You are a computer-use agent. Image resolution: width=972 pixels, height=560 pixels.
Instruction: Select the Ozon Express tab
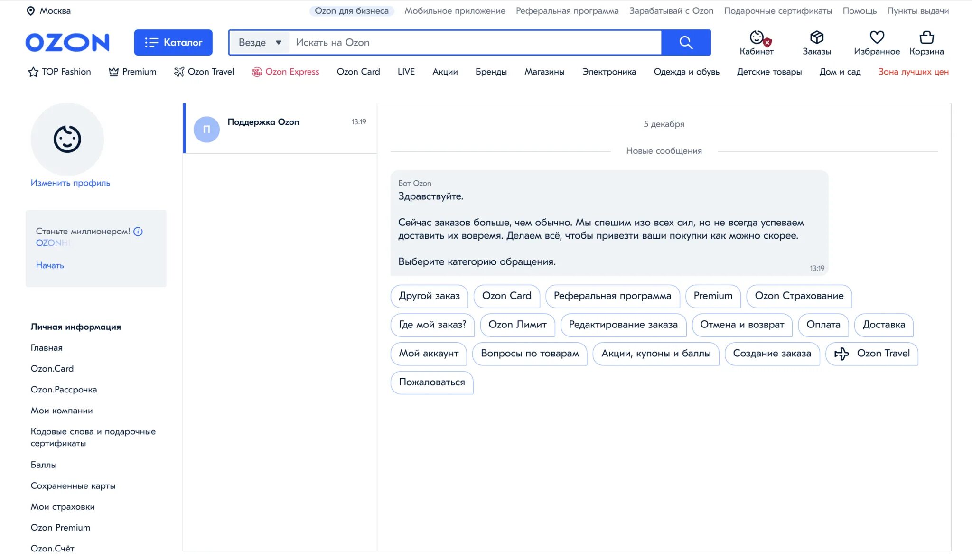click(292, 71)
